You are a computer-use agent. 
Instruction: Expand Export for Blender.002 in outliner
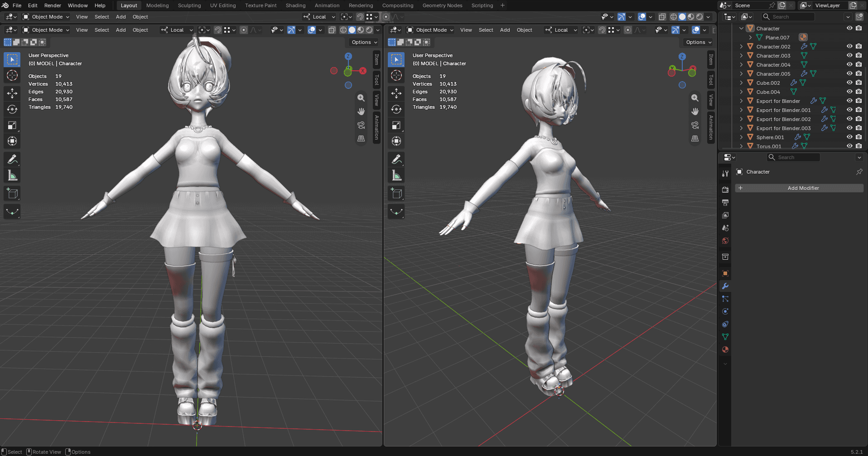click(x=741, y=119)
